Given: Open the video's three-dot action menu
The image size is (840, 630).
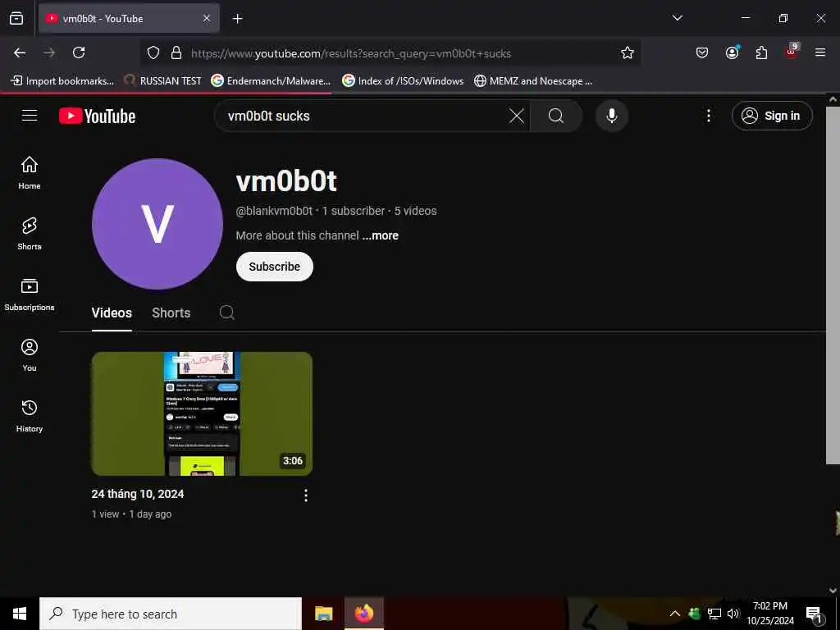Looking at the screenshot, I should [306, 495].
